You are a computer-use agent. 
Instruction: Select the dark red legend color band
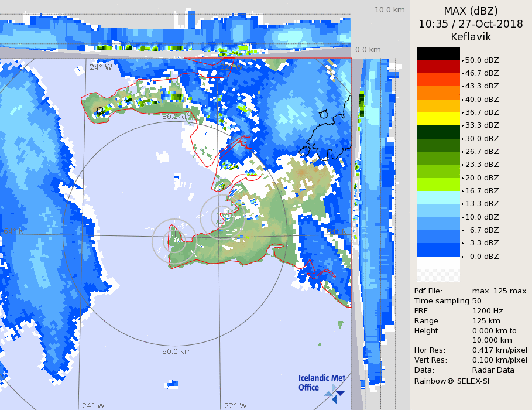pyautogui.click(x=438, y=66)
